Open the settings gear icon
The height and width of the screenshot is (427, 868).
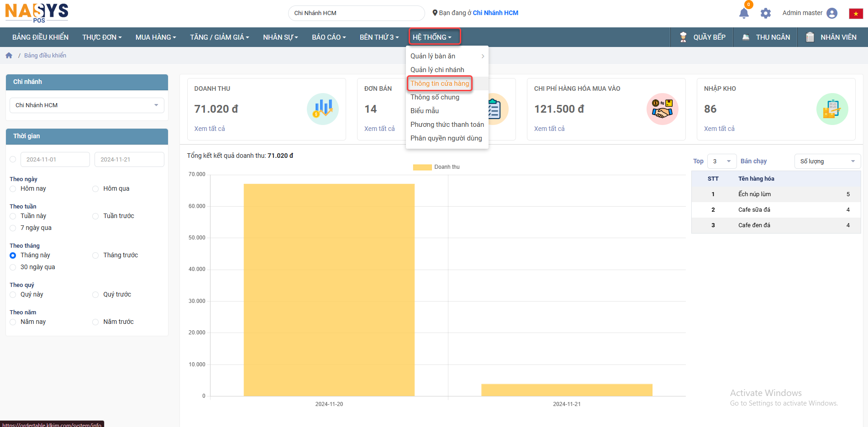766,13
